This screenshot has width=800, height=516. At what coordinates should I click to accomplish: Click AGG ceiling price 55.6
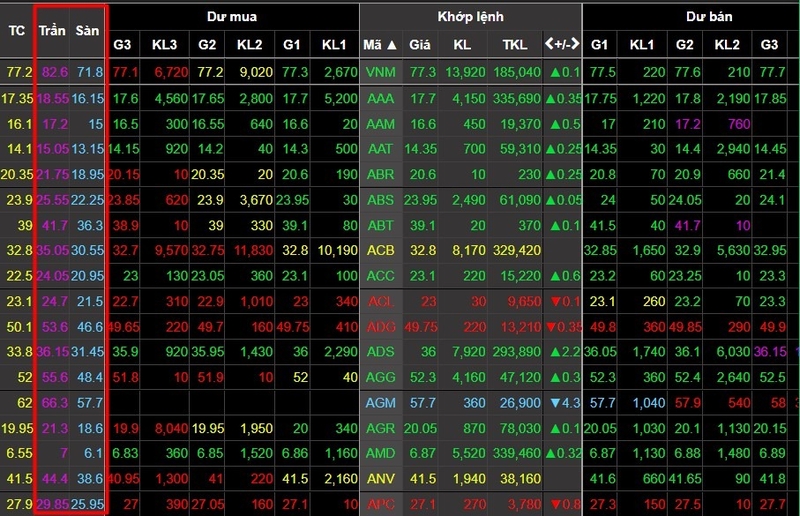point(55,378)
